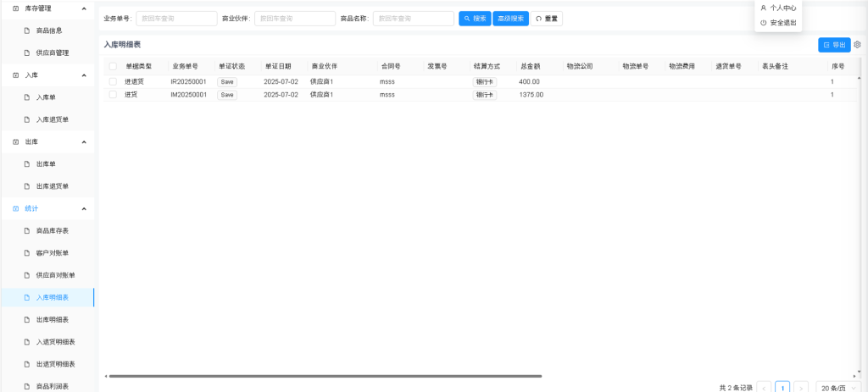The height and width of the screenshot is (392, 868).
Task: Collapse the 入库 menu group
Action: pos(84,75)
